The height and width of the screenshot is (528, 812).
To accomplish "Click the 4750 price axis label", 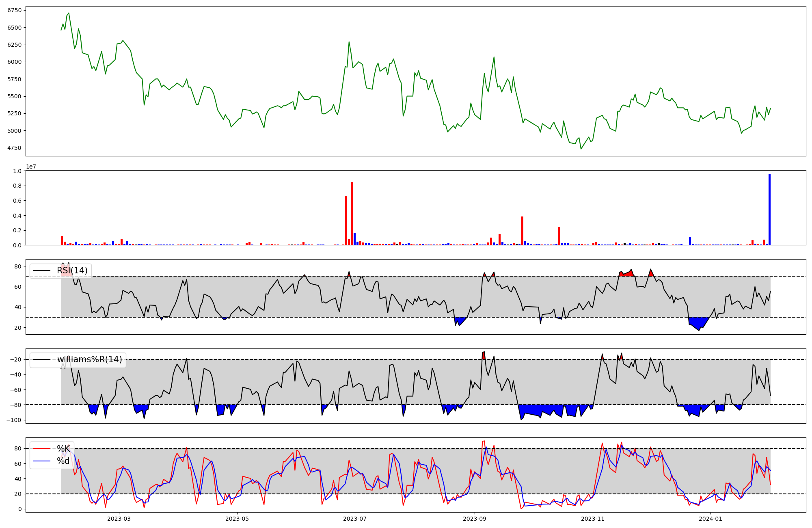I will click(15, 148).
